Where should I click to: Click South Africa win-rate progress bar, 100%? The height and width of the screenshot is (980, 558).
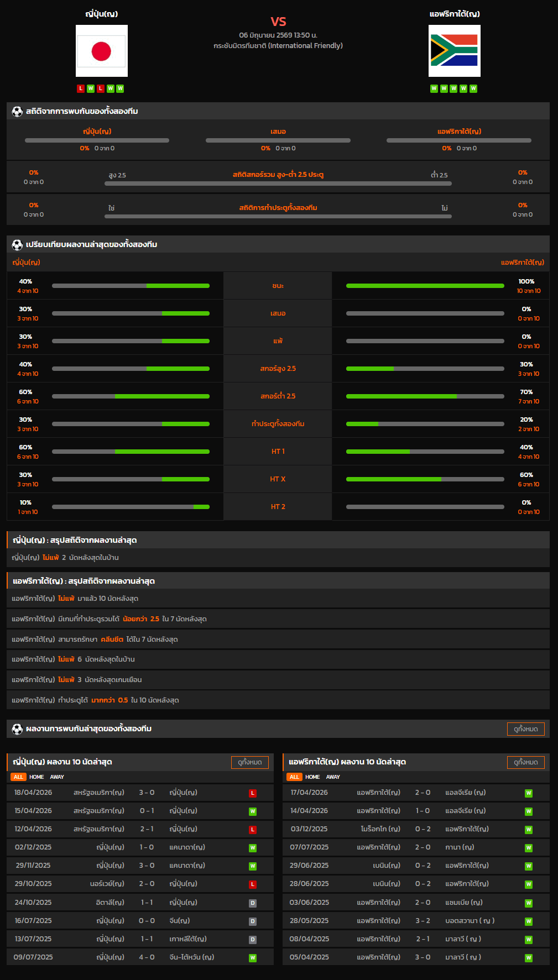425,286
